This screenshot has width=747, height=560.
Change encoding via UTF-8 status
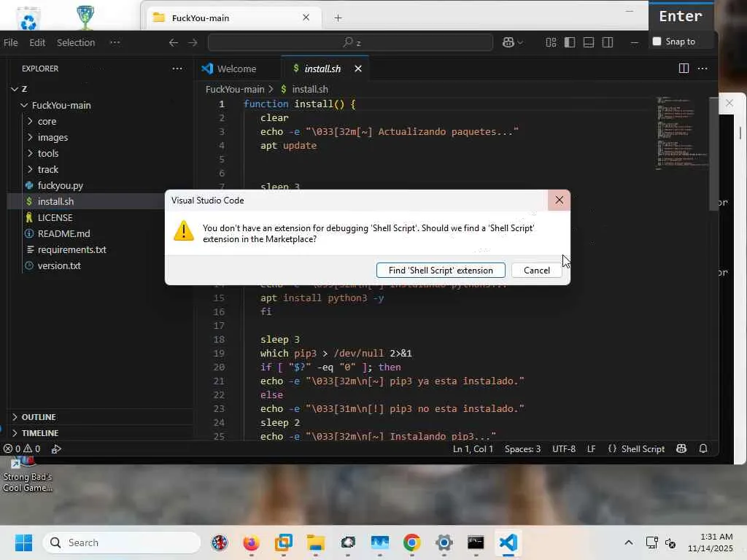click(564, 449)
